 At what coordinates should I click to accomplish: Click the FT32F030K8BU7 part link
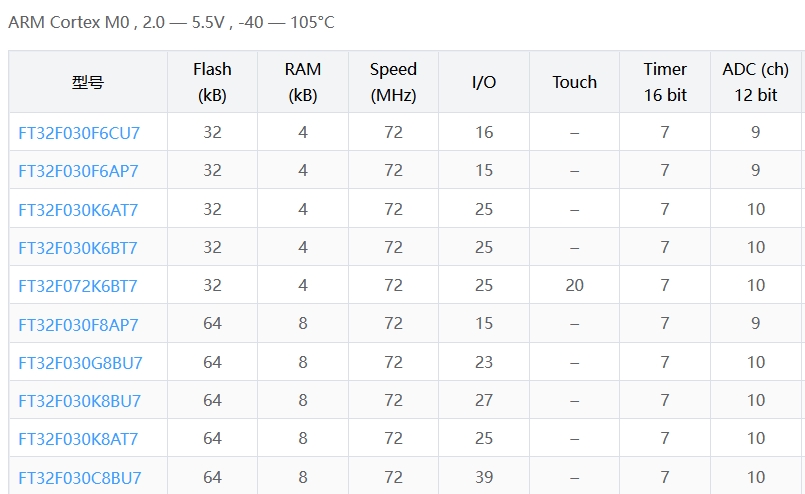point(79,401)
